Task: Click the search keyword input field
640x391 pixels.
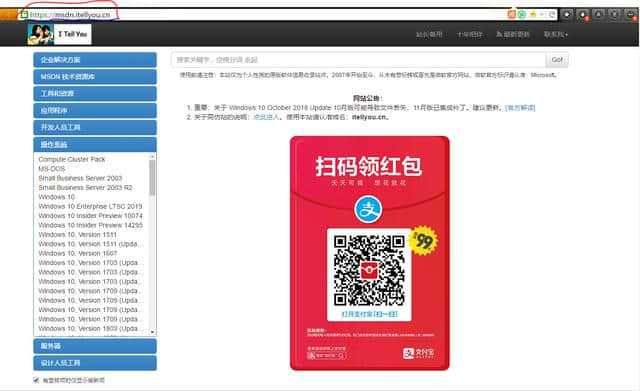Action: tap(358, 60)
